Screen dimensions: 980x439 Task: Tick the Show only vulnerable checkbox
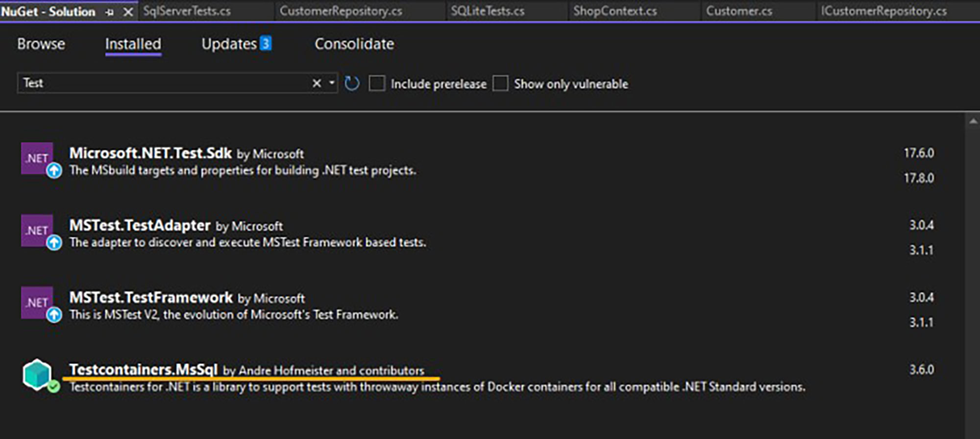500,83
